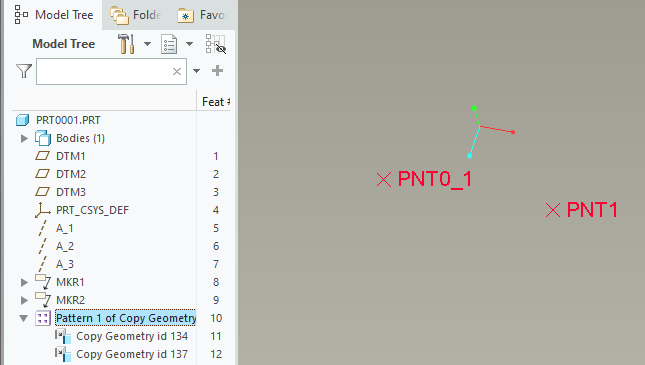The image size is (645, 365).
Task: Click the A_1 axis icon
Action: [x=42, y=228]
